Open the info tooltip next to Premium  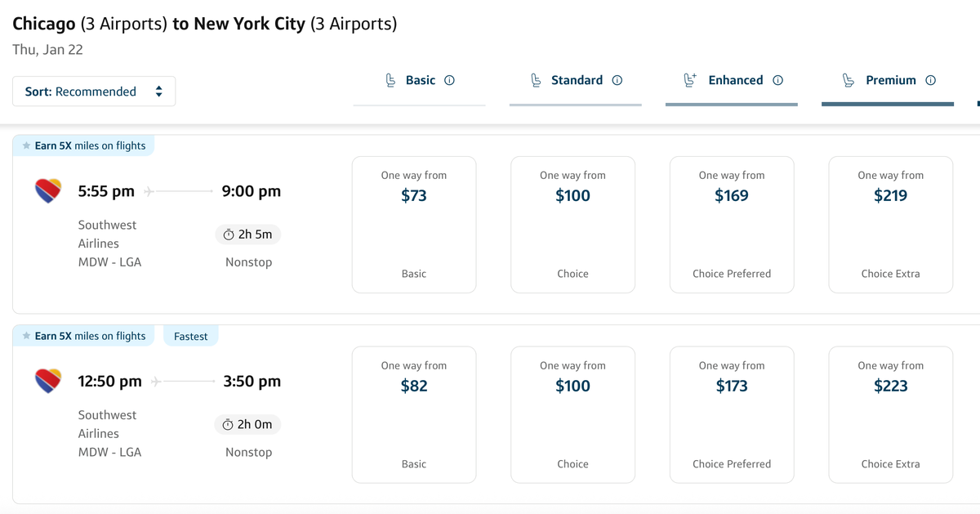pyautogui.click(x=930, y=80)
